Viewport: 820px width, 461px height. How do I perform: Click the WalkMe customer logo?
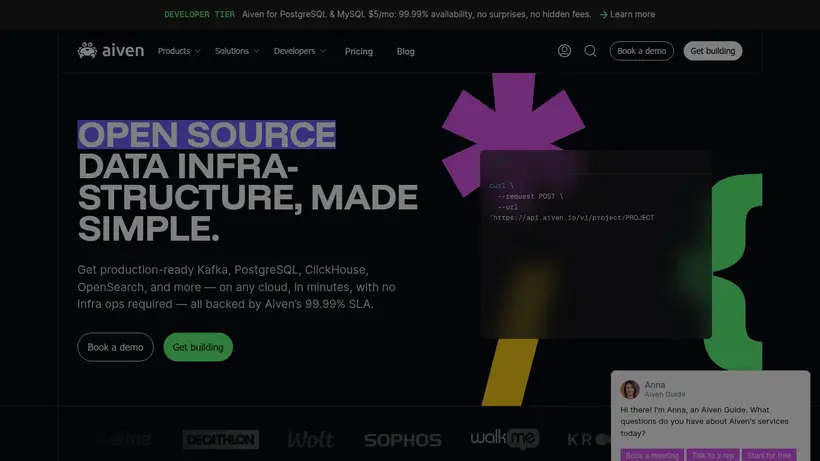tap(505, 439)
